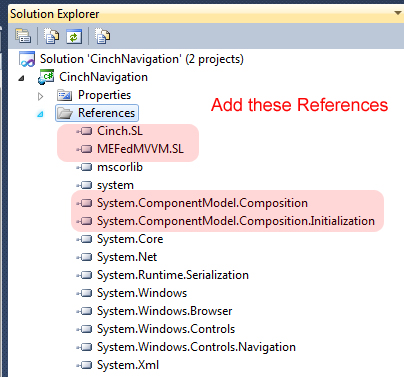Collapse the CinchNavigation project node
This screenshot has width=404, height=377.
tap(21, 79)
